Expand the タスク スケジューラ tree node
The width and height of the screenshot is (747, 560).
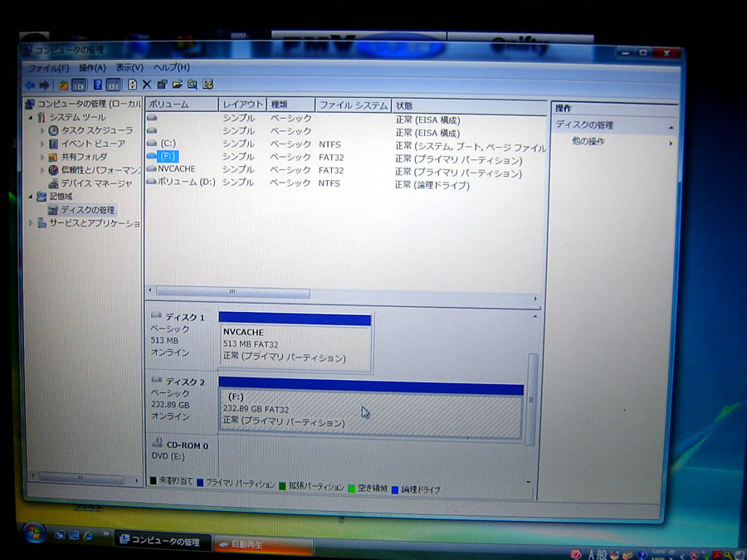(43, 131)
